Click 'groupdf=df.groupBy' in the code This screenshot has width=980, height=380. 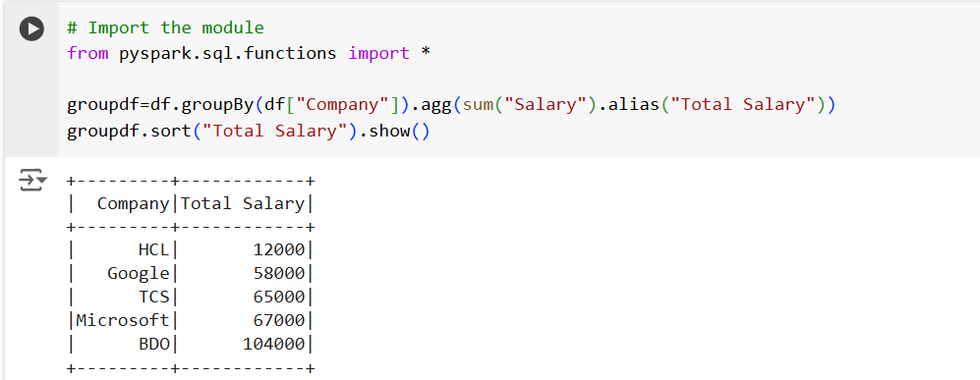click(160, 105)
